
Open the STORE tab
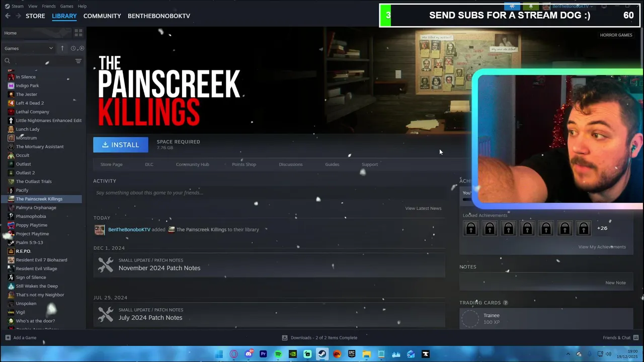click(35, 16)
